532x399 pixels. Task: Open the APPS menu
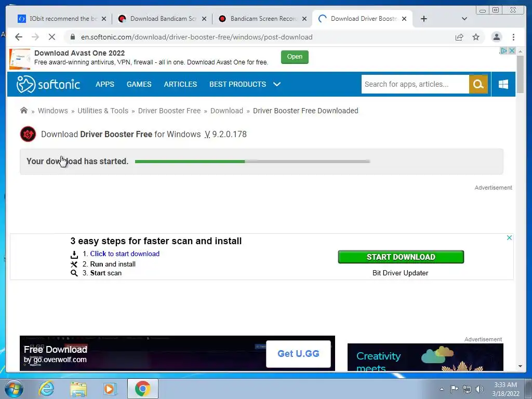pyautogui.click(x=105, y=84)
